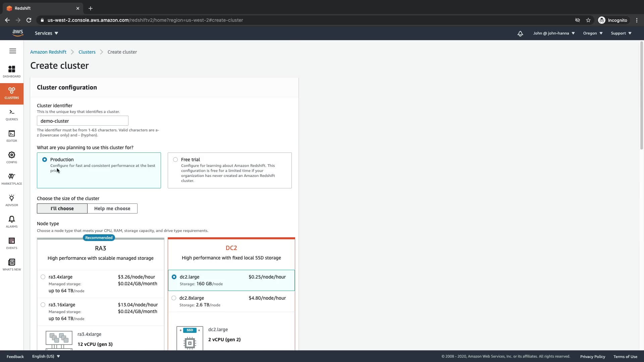Select dc2.8xlarge node type

(x=174, y=298)
